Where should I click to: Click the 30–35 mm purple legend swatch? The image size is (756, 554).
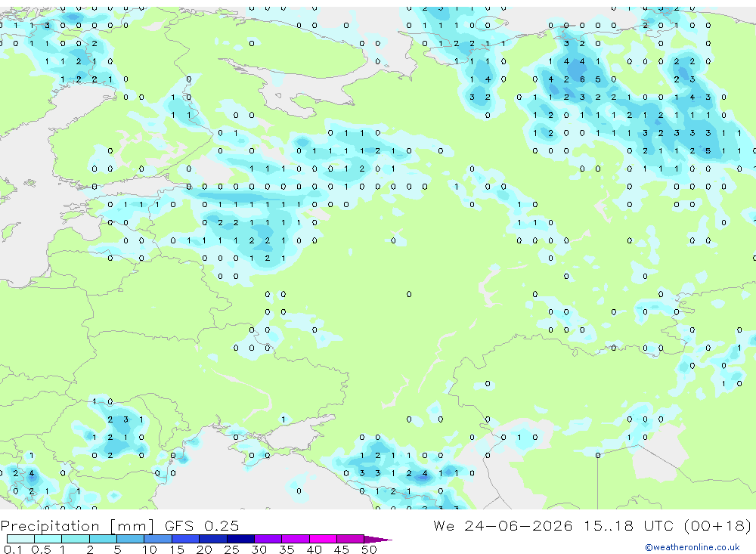(268, 539)
